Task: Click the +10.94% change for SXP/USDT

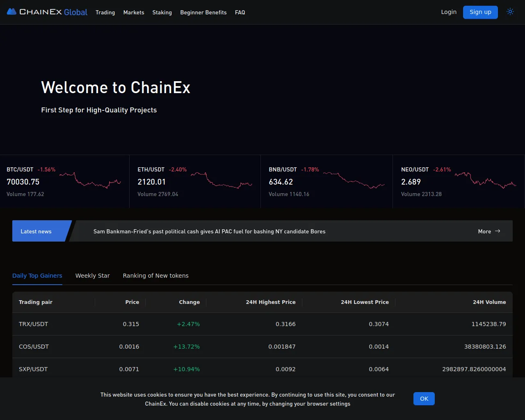Action: click(x=187, y=369)
